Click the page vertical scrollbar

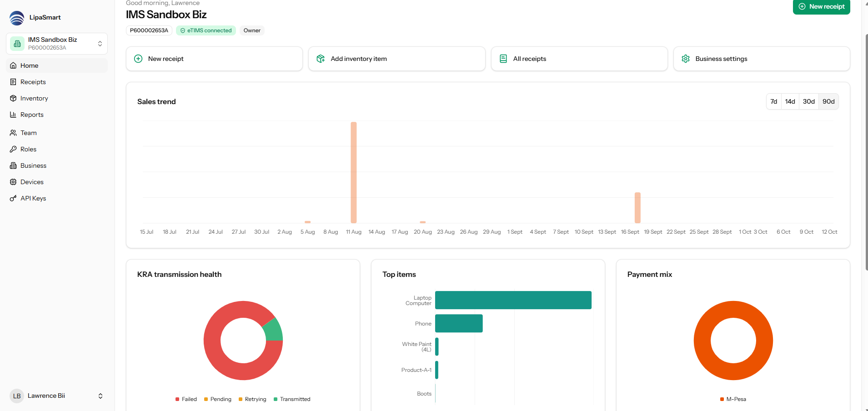[866, 152]
